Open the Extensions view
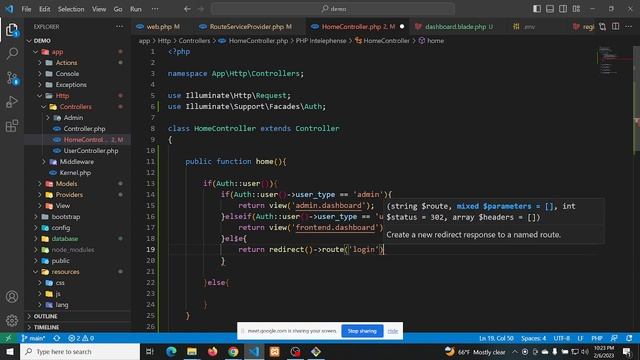 point(12,126)
